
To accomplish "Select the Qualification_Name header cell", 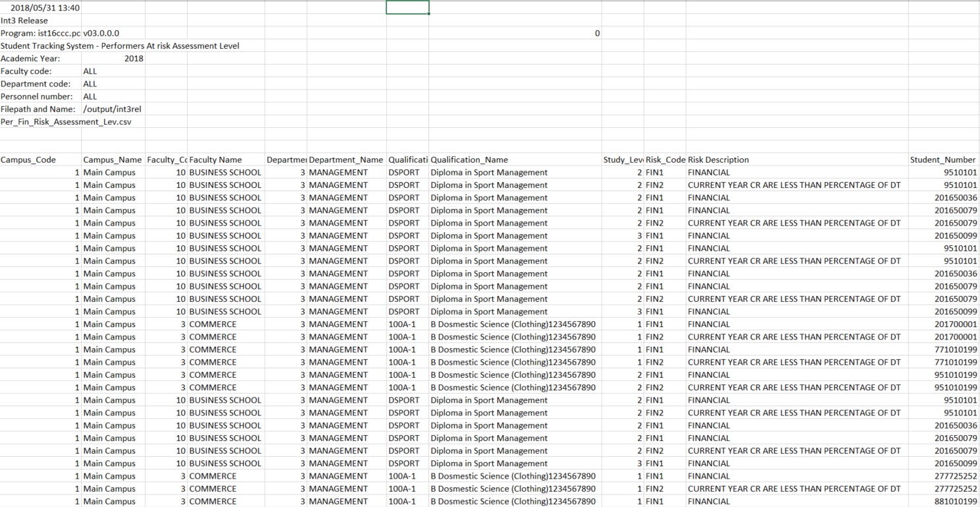I will click(469, 160).
